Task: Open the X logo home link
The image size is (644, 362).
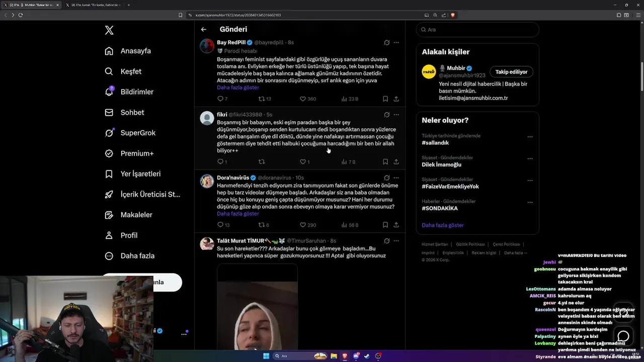Action: 109,30
